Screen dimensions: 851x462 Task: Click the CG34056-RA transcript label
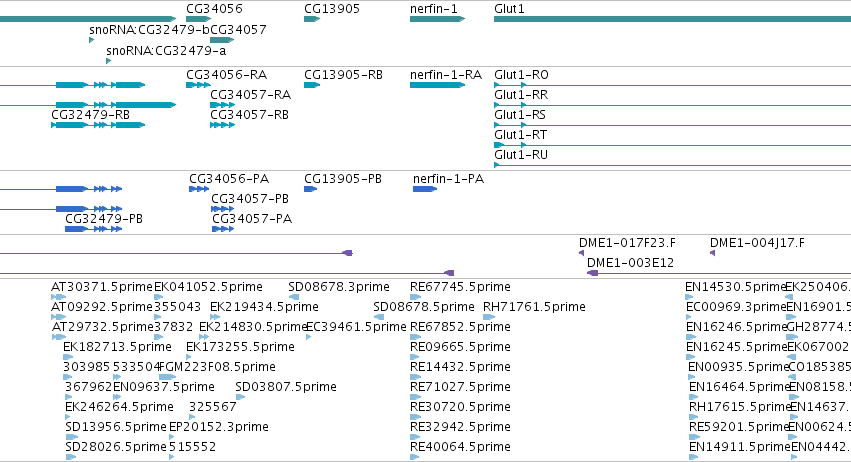[x=226, y=74]
